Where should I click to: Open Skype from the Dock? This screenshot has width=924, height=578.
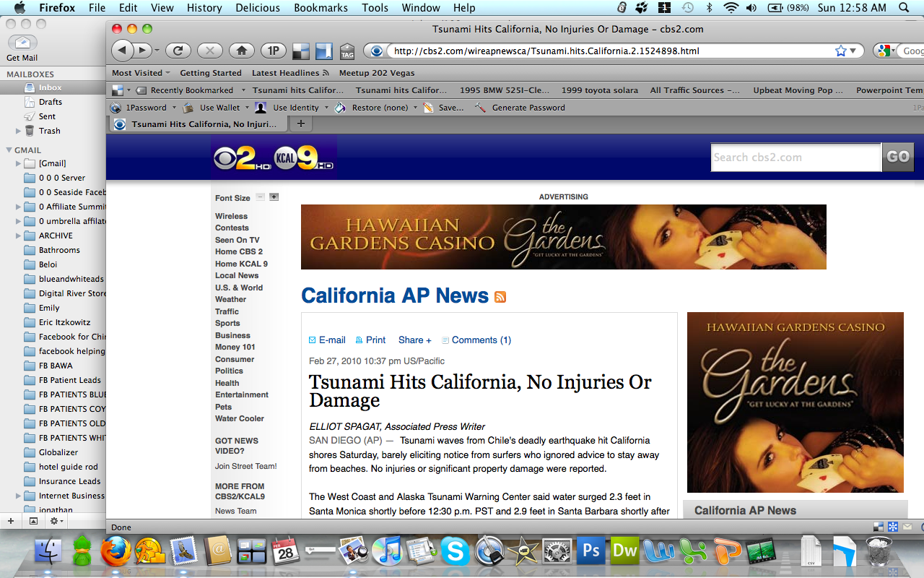455,552
